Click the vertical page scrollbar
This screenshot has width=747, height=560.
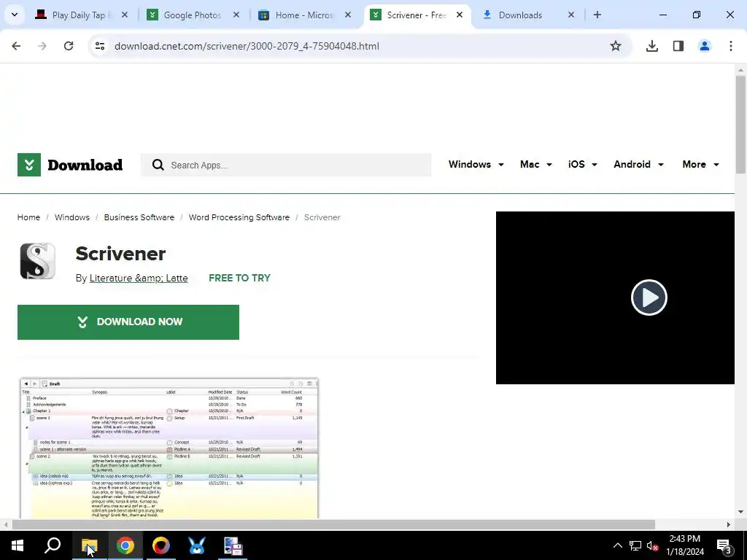tap(740, 125)
